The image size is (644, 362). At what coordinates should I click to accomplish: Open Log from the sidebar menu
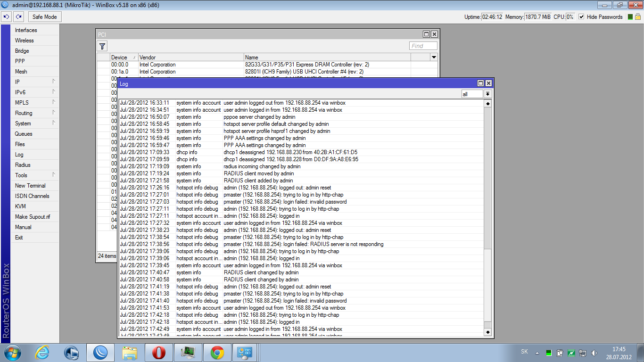(x=35, y=155)
